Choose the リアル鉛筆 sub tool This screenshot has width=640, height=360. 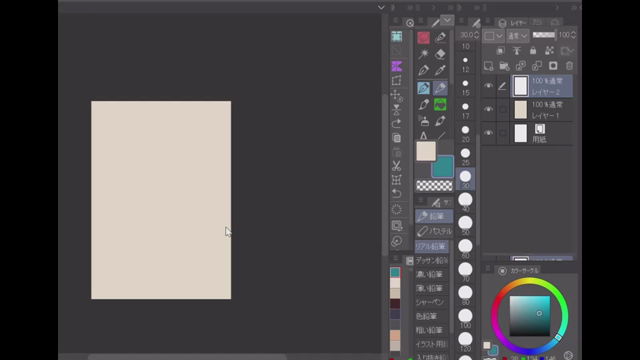click(x=431, y=247)
